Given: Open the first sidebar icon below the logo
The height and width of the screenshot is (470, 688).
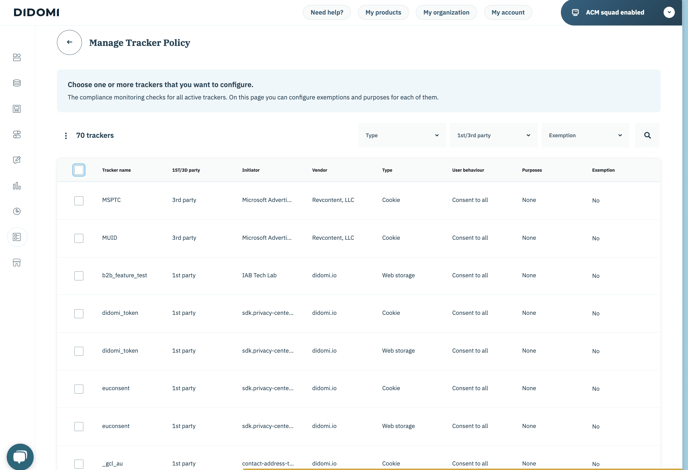Looking at the screenshot, I should pos(17,57).
